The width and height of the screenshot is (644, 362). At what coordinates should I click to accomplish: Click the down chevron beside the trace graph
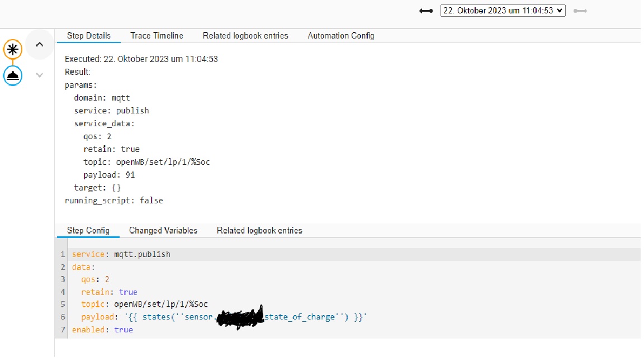click(39, 75)
